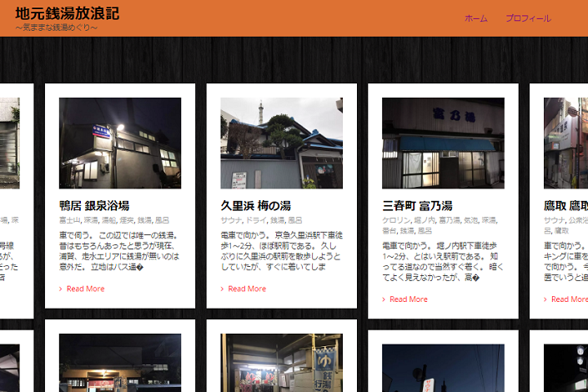Open the 久里浜 梅の湯 photo thumbnail

click(281, 143)
